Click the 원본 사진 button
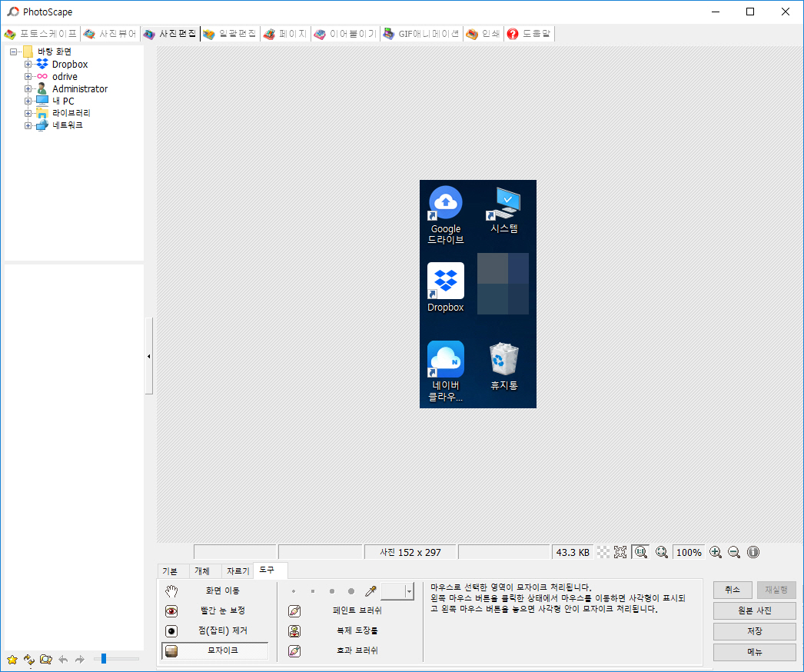Image resolution: width=804 pixels, height=672 pixels. tap(754, 611)
